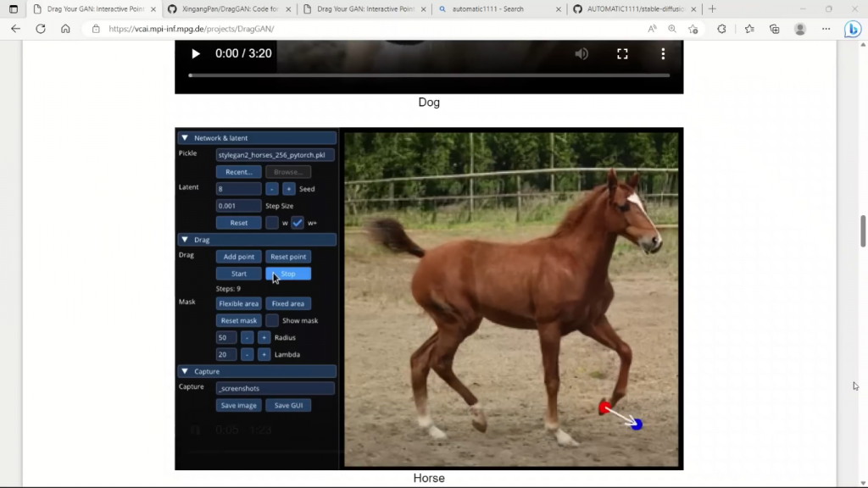Click Save GUI button
This screenshot has height=488, width=868.
pyautogui.click(x=288, y=406)
